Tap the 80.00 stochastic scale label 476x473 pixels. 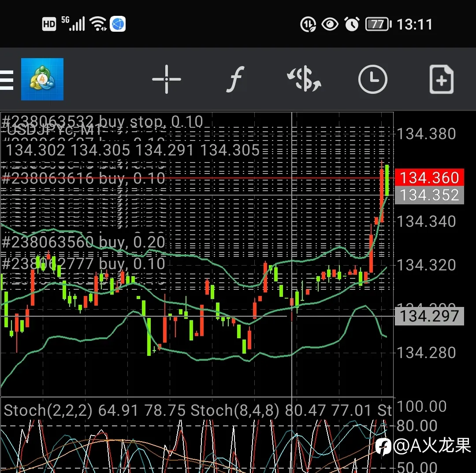coord(417,426)
